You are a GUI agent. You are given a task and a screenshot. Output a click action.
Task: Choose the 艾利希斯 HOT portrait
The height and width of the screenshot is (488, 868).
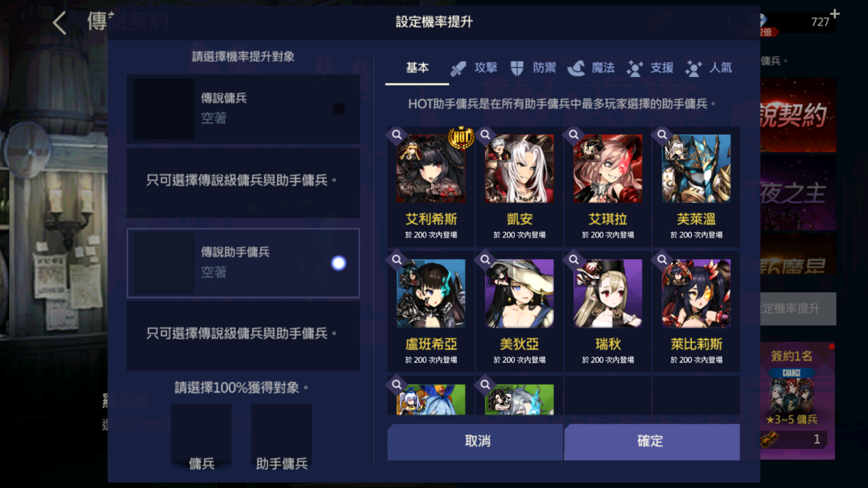pyautogui.click(x=431, y=169)
